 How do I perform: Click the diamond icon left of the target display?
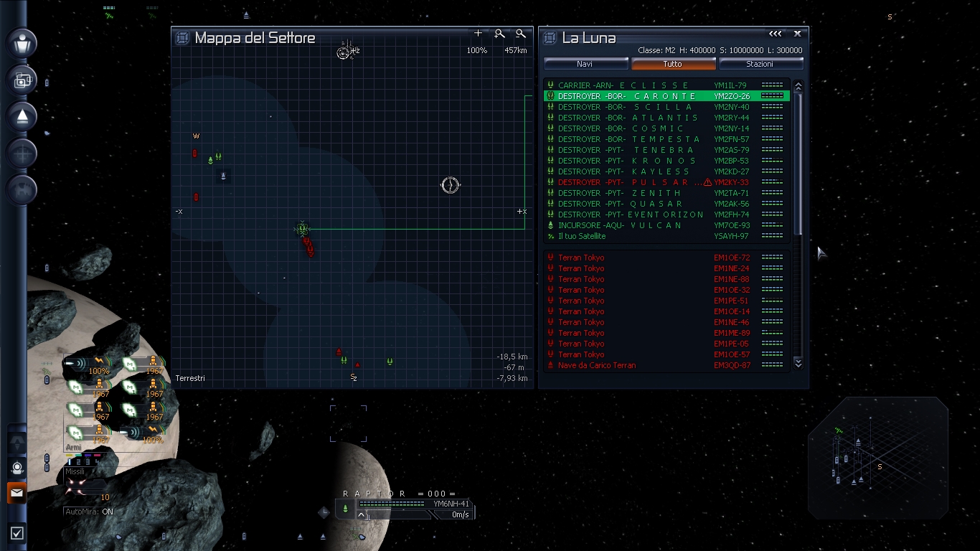click(x=324, y=512)
